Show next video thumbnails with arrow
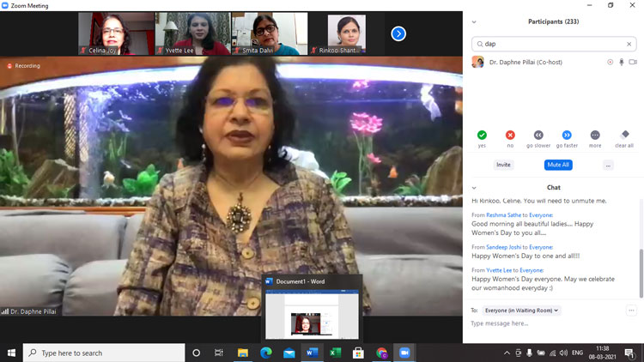The height and width of the screenshot is (362, 644). tap(398, 33)
